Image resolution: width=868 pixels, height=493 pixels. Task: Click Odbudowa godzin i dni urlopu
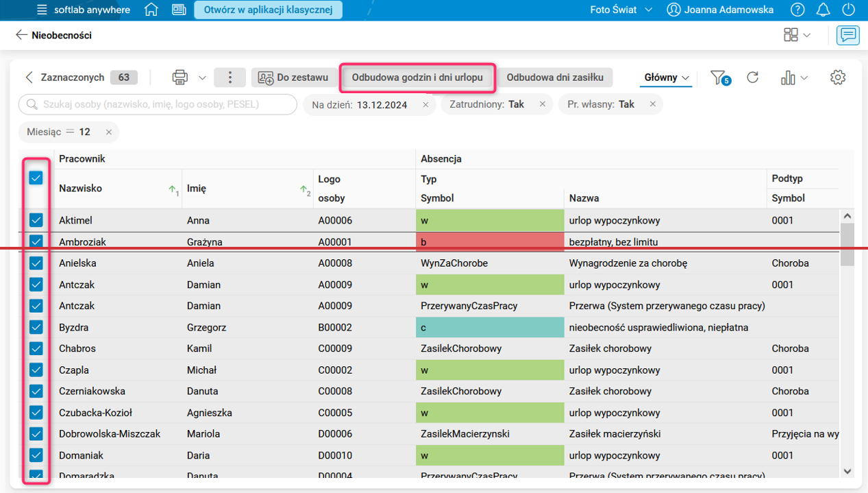click(417, 77)
